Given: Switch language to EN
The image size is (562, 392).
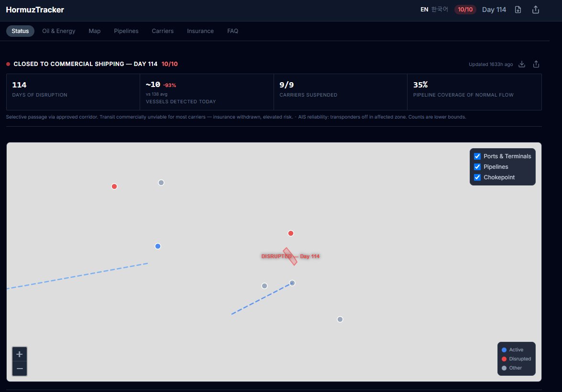Looking at the screenshot, I should (424, 10).
